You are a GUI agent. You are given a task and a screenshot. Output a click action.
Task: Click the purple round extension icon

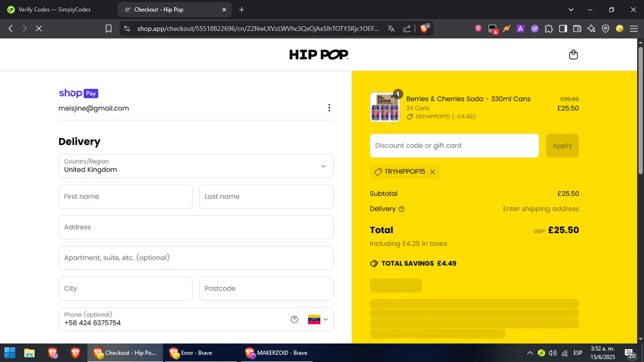[535, 28]
